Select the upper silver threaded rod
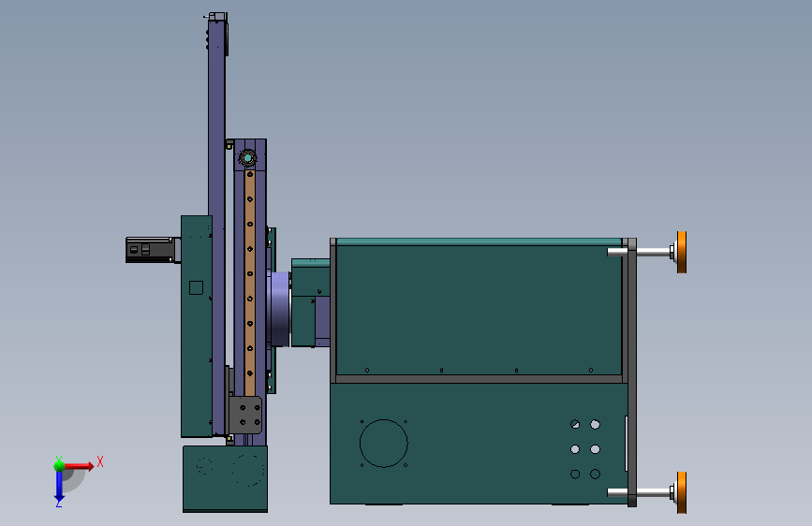This screenshot has width=812, height=526. 640,252
